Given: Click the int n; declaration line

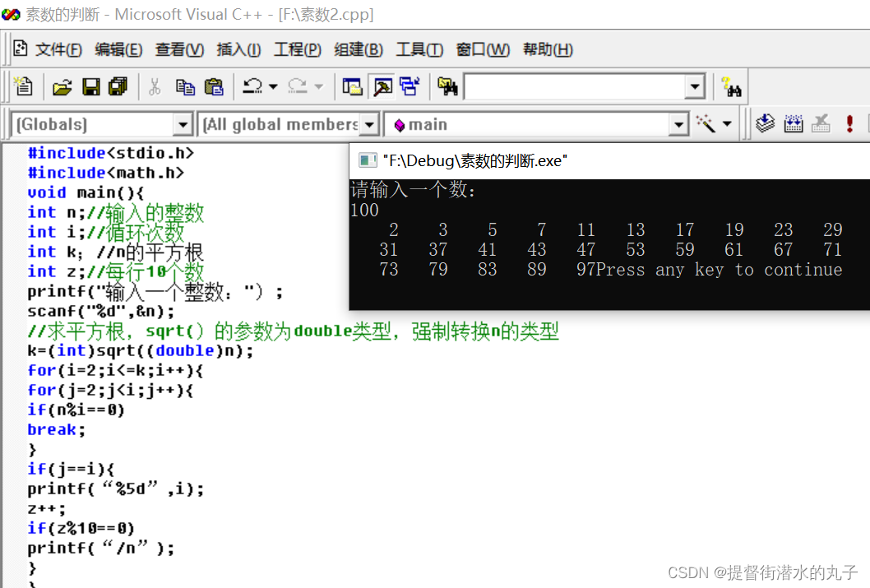Looking at the screenshot, I should pos(115,212).
